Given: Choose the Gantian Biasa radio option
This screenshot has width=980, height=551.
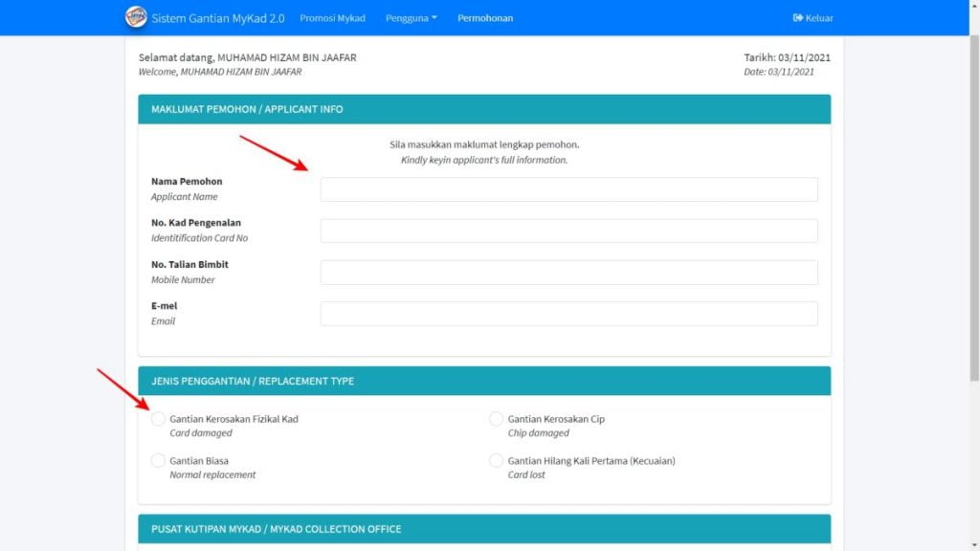Looking at the screenshot, I should 158,461.
